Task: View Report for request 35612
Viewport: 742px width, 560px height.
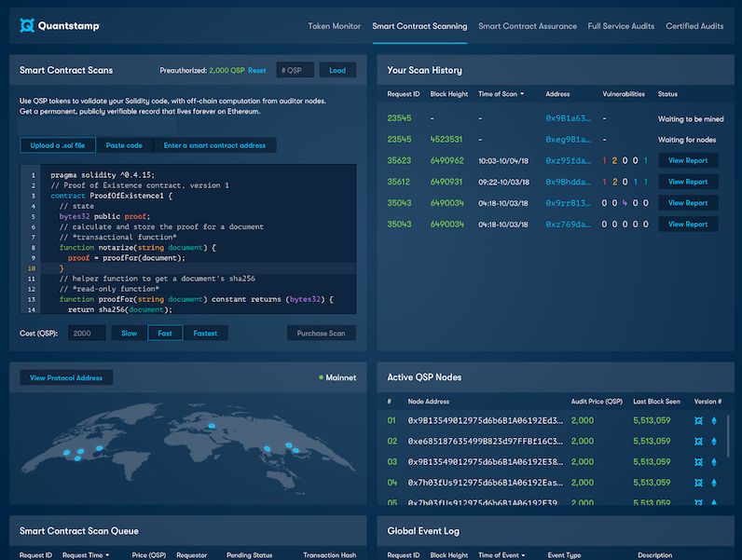Action: (688, 182)
